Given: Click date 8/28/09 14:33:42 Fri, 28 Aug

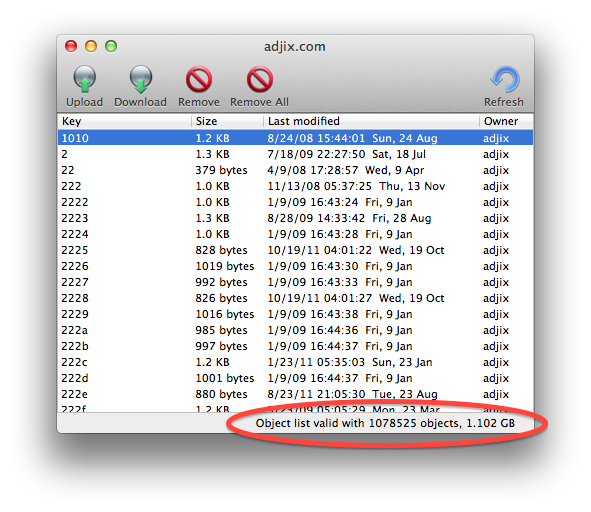Looking at the screenshot, I should (349, 218).
